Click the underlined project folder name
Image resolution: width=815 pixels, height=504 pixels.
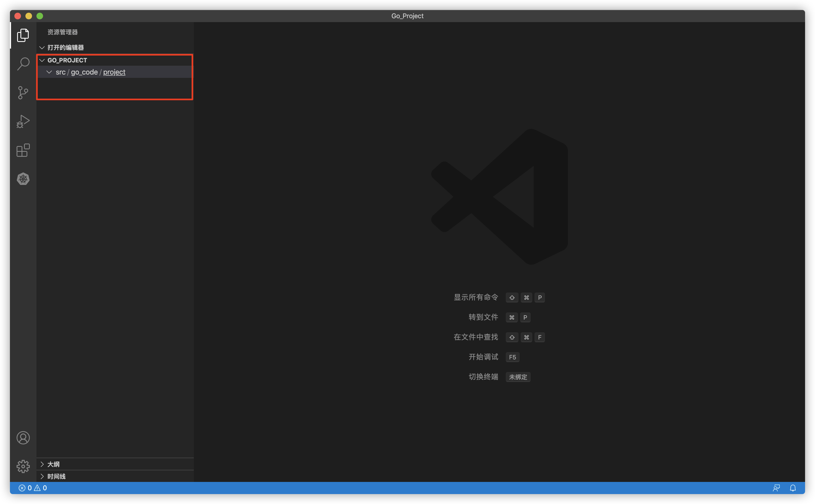[114, 72]
